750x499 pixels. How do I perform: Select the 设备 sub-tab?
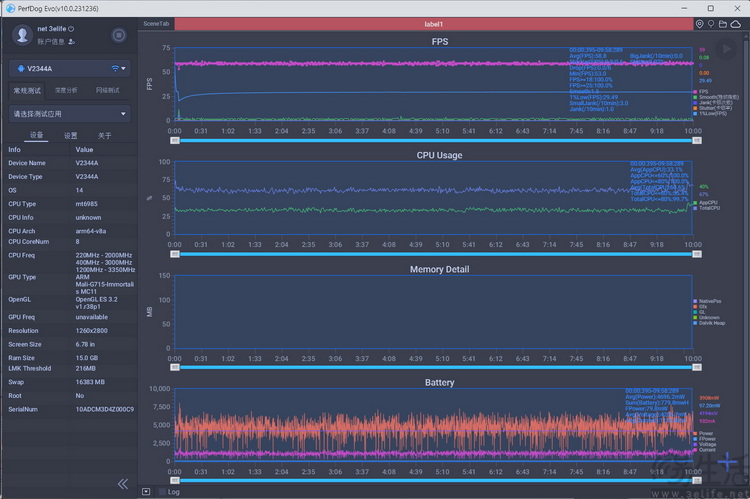coord(36,135)
